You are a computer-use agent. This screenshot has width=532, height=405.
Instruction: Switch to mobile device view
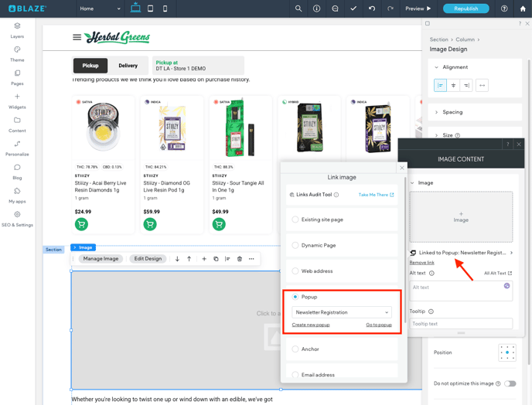pyautogui.click(x=165, y=9)
